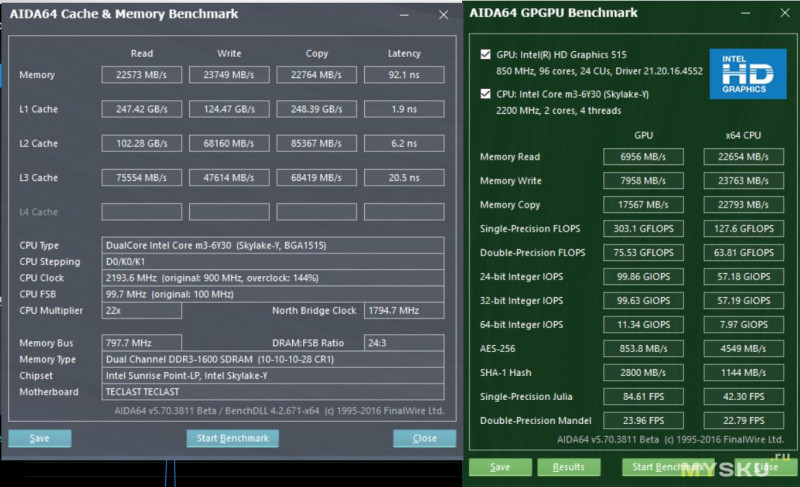Click the Intel HD Graphics logo

[x=747, y=74]
